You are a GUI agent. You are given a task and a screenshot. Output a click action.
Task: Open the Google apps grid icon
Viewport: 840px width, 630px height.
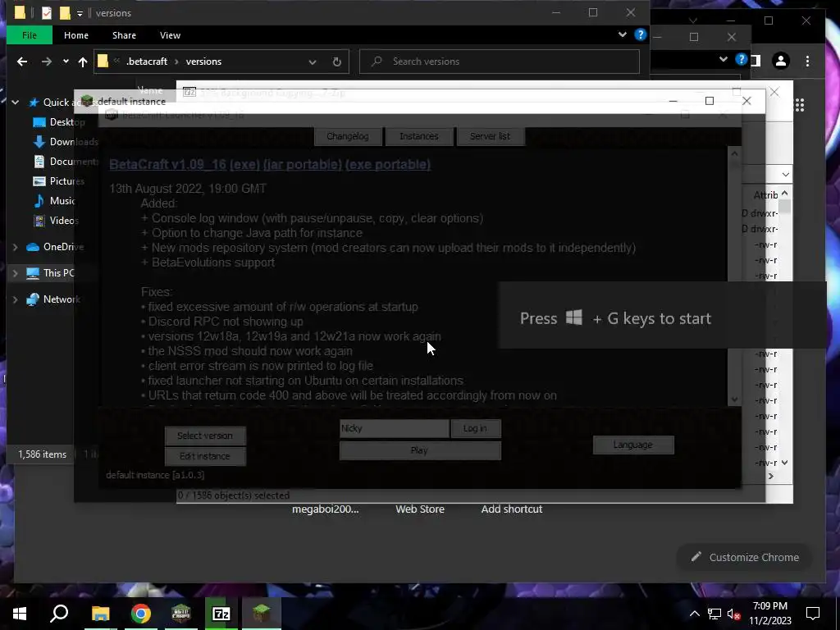799,105
